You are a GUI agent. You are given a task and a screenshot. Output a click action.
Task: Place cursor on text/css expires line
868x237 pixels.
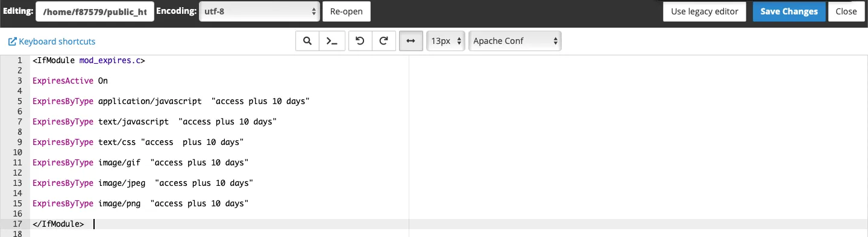[x=138, y=142]
